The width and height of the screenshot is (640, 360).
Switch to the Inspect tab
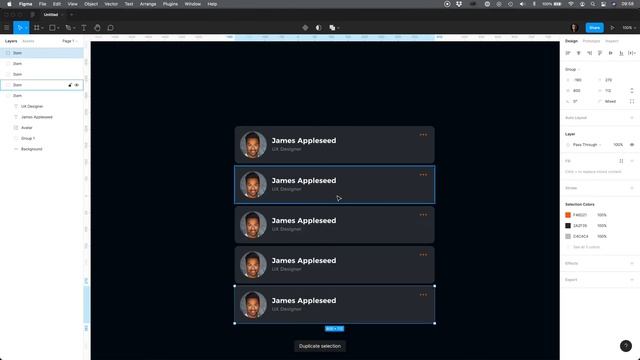[x=611, y=41]
